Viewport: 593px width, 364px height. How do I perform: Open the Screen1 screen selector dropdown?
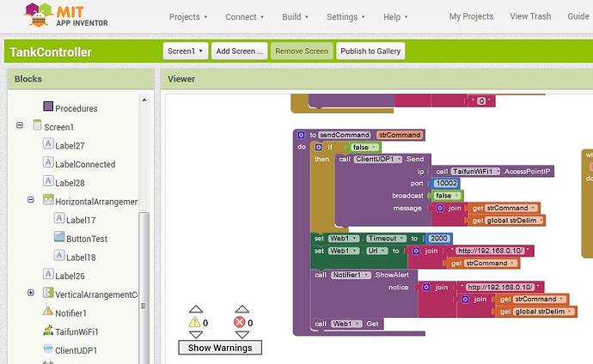tap(186, 51)
